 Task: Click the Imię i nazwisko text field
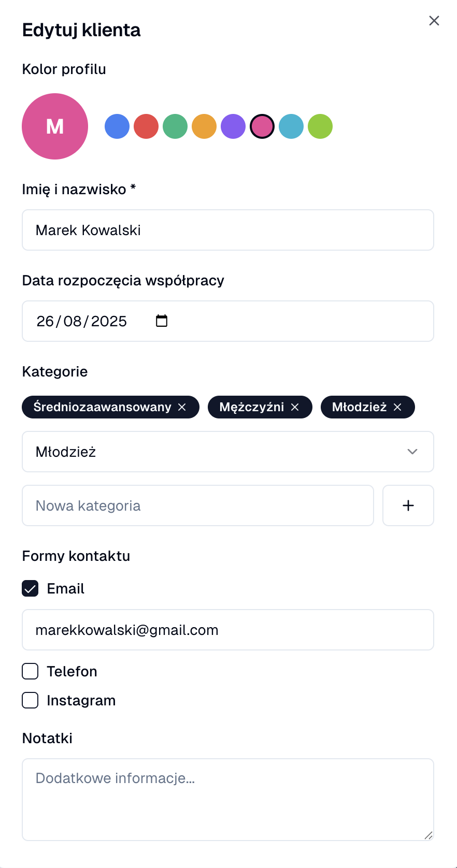(x=228, y=230)
